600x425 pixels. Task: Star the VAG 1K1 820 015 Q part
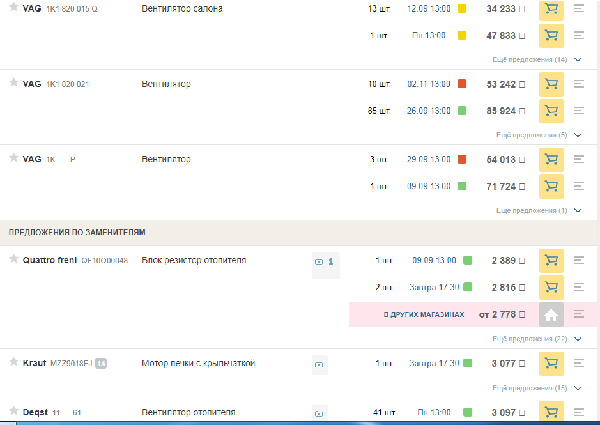13,9
